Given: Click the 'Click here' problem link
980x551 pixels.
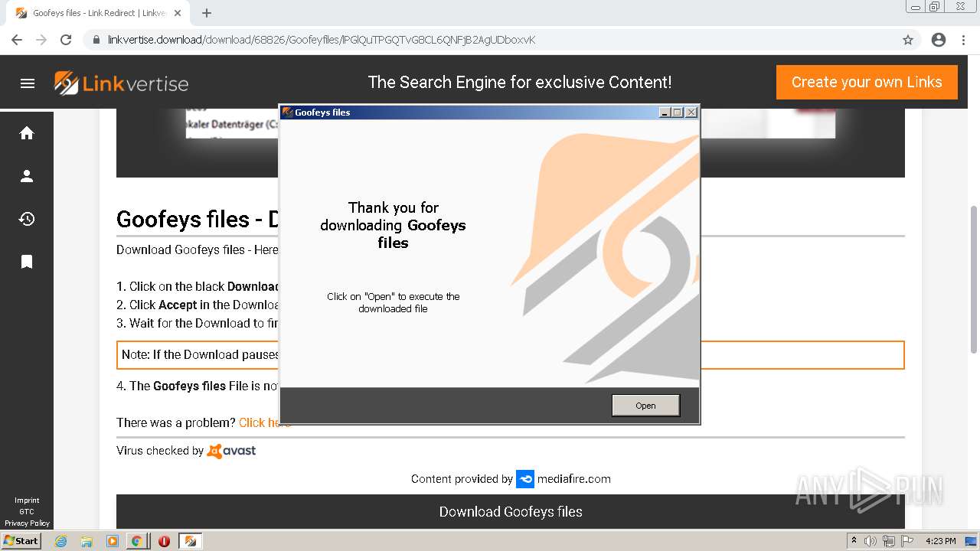Looking at the screenshot, I should point(265,422).
